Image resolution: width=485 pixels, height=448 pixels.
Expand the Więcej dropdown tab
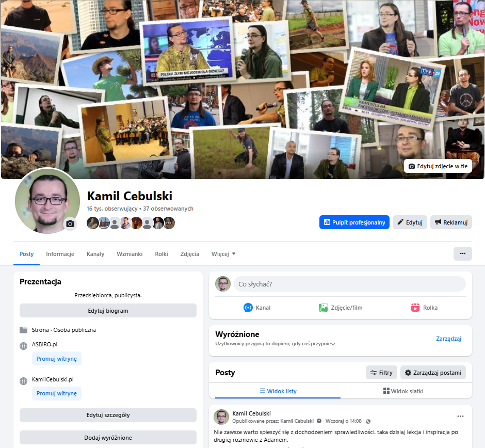223,254
